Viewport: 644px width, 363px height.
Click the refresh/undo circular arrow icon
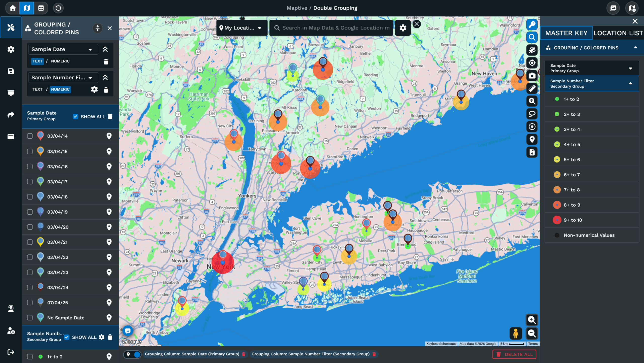tap(58, 8)
